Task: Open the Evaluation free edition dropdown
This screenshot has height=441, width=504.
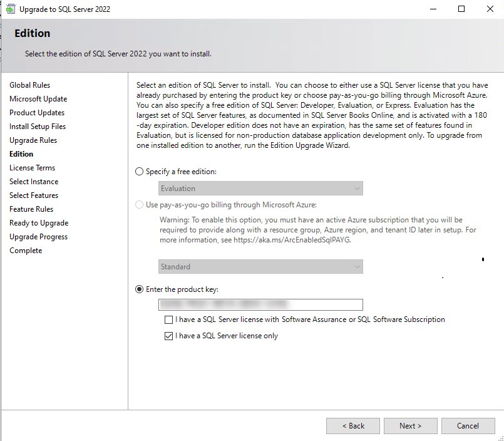Action: 260,189
